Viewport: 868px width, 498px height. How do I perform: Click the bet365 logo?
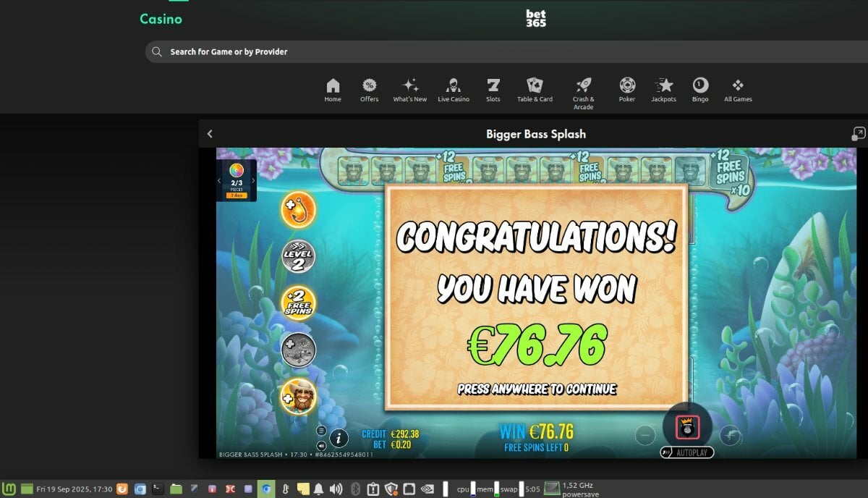[536, 18]
